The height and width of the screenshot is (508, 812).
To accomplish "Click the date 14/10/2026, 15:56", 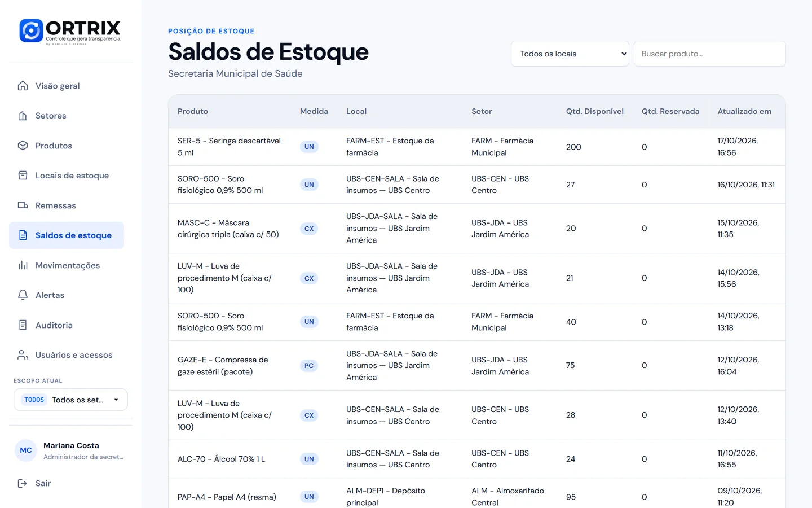I will coord(738,278).
